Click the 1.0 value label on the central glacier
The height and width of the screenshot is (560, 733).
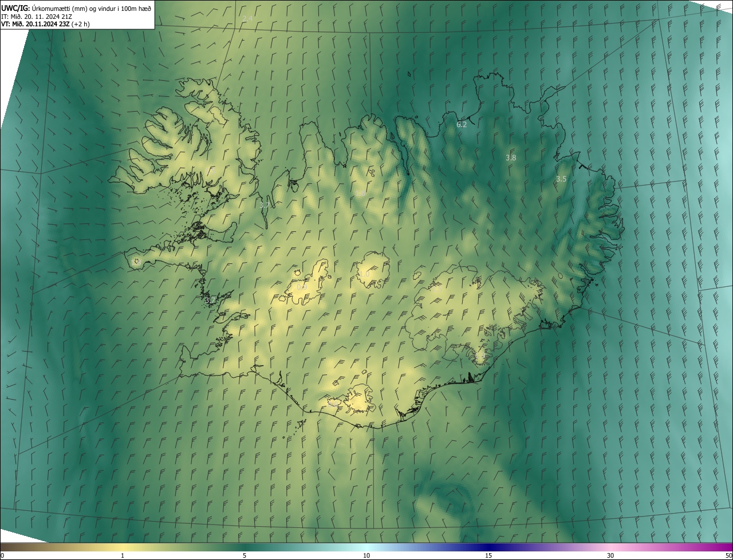point(364,274)
